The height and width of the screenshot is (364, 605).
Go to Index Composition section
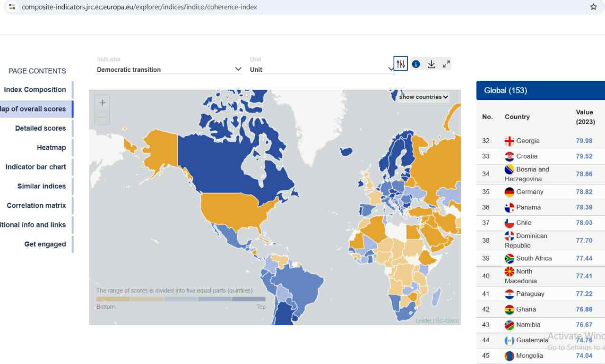pos(35,90)
